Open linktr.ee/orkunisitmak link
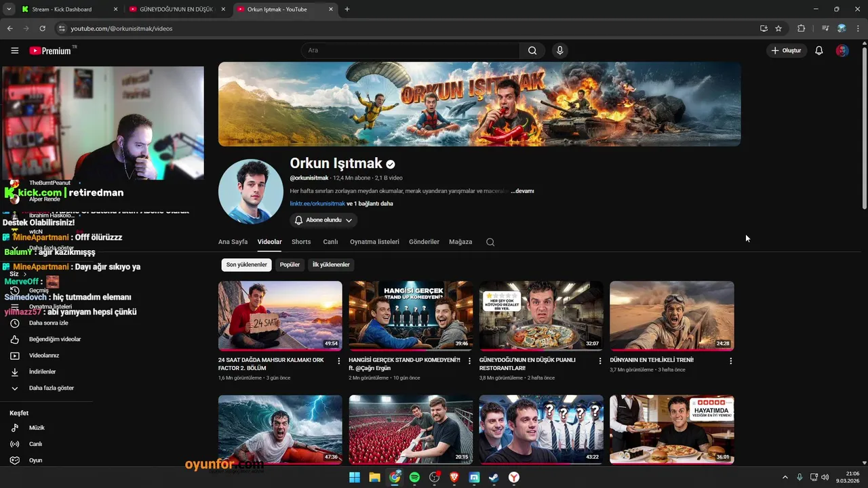Screen dimensions: 868x488 point(317,203)
